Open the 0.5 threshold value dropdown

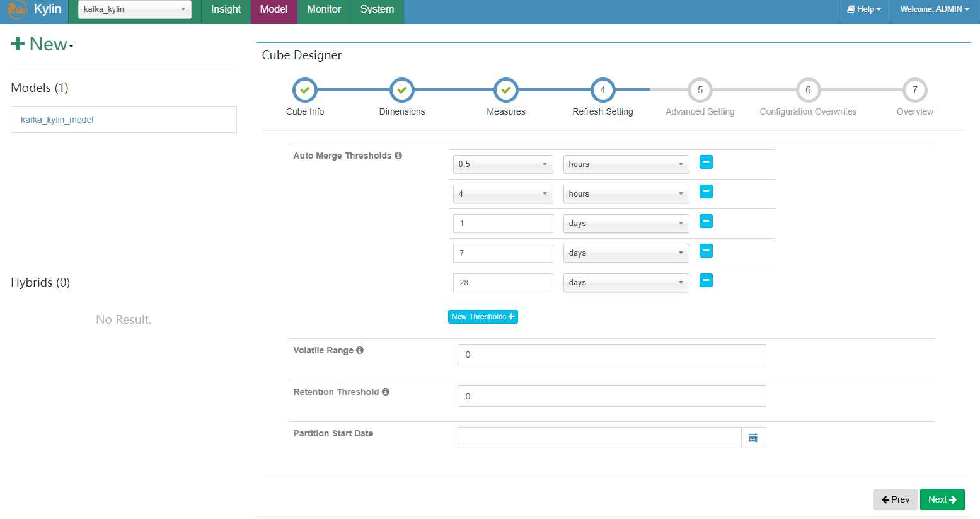503,164
